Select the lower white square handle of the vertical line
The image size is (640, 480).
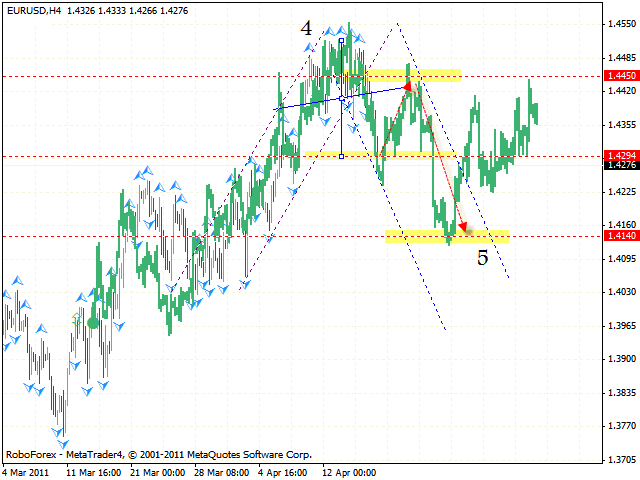[342, 156]
